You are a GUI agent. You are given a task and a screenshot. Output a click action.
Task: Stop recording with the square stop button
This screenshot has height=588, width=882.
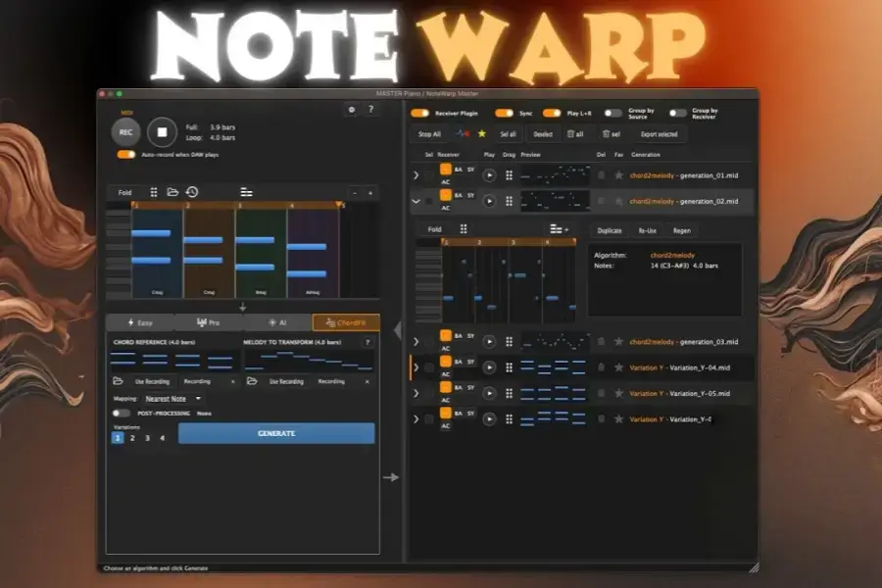(x=162, y=132)
